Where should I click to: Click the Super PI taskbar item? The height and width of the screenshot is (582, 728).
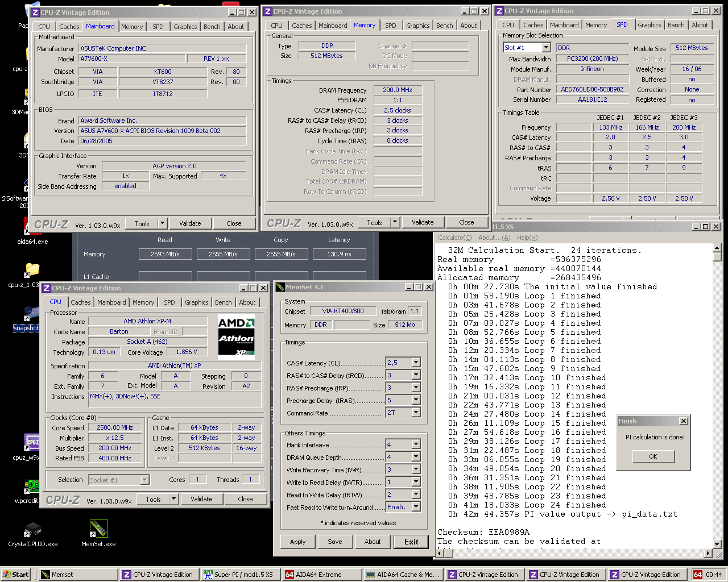pos(241,575)
